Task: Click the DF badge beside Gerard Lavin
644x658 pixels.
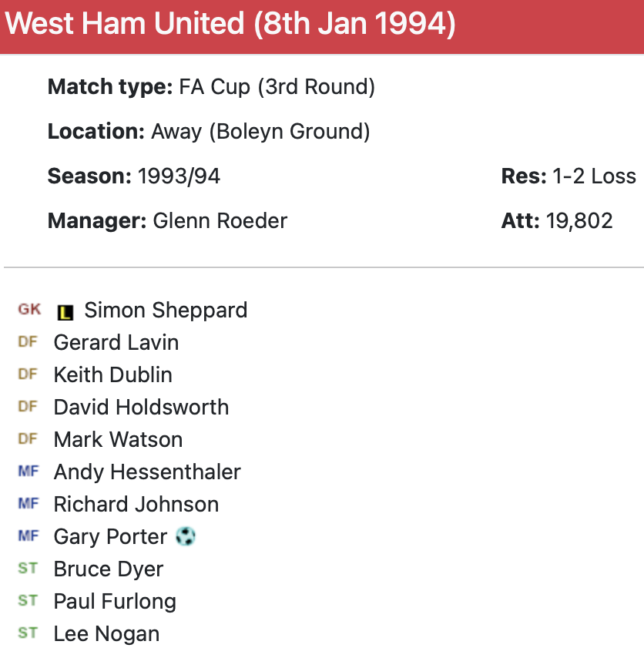Action: tap(28, 342)
